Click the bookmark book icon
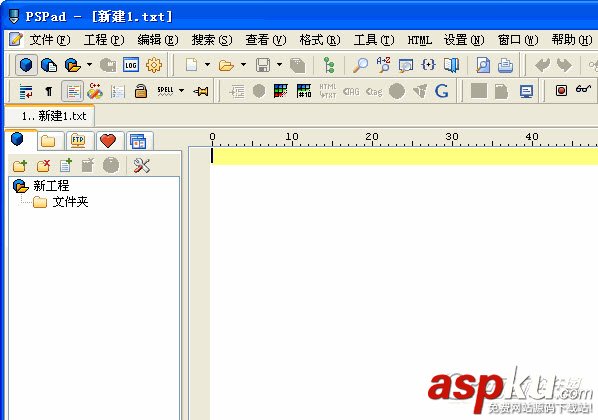 (451, 65)
